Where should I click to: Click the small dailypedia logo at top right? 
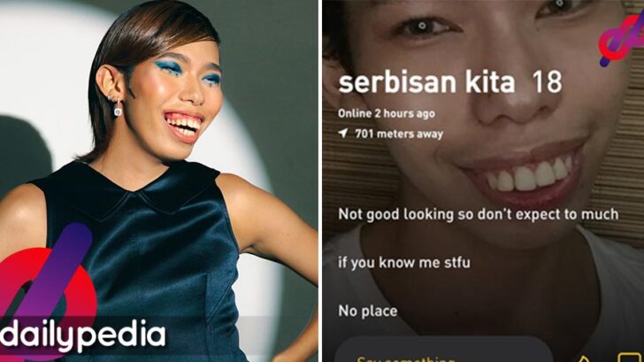tap(621, 38)
